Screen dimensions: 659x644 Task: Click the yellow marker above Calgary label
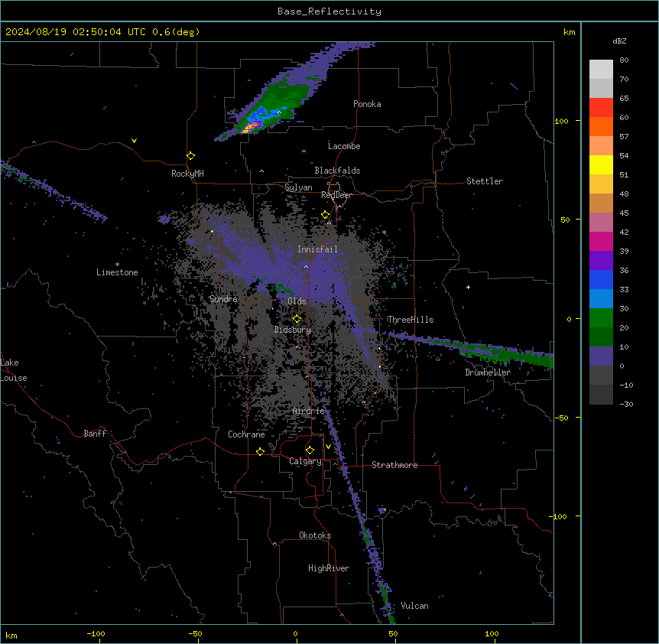310,450
